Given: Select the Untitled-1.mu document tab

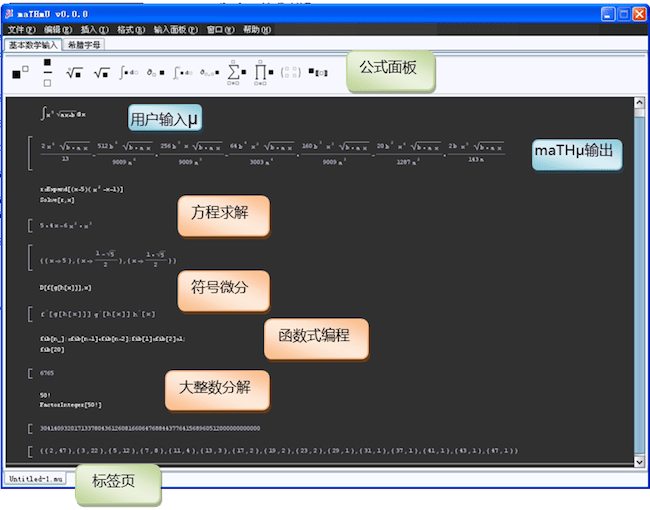Looking at the screenshot, I should [36, 479].
